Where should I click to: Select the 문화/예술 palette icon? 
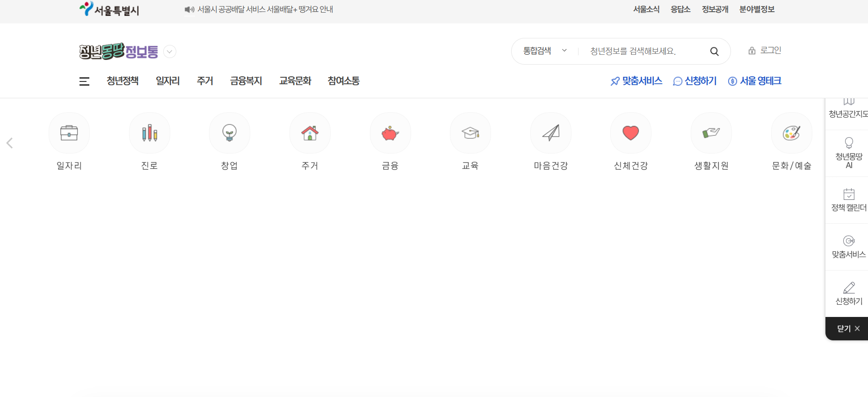coord(792,133)
